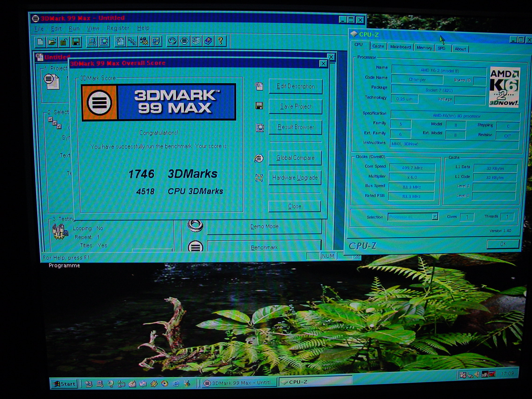The image size is (532, 399).
Task: Click the New project toolbar icon
Action: [x=40, y=42]
